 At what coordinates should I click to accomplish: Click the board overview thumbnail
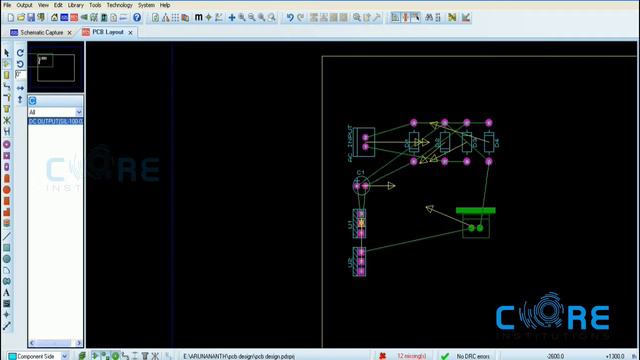(x=56, y=67)
